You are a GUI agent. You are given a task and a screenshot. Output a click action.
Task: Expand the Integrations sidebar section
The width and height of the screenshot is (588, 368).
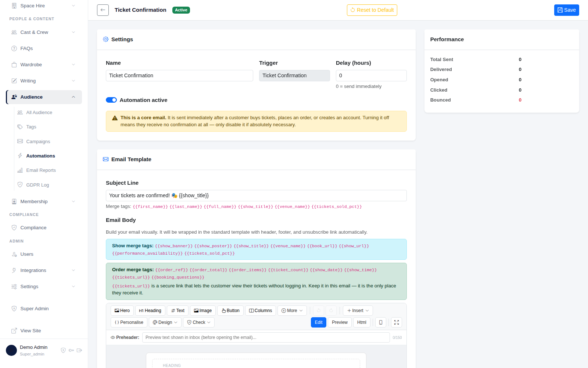click(44, 270)
